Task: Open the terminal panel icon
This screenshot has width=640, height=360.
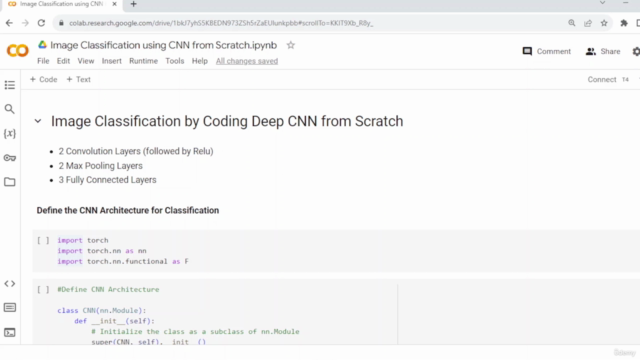Action: point(10,333)
